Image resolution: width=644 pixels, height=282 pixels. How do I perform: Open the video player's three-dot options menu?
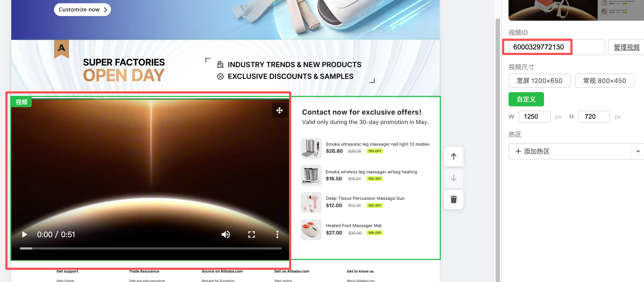pos(277,235)
